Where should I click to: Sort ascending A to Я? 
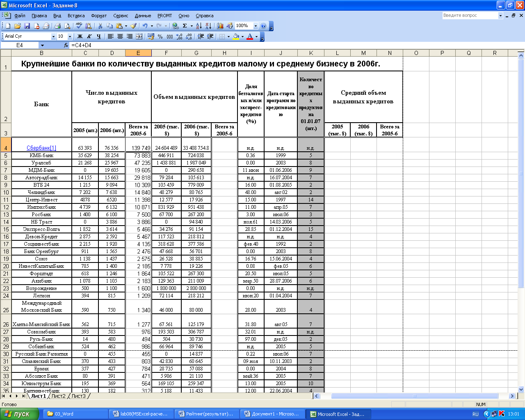pos(199,26)
